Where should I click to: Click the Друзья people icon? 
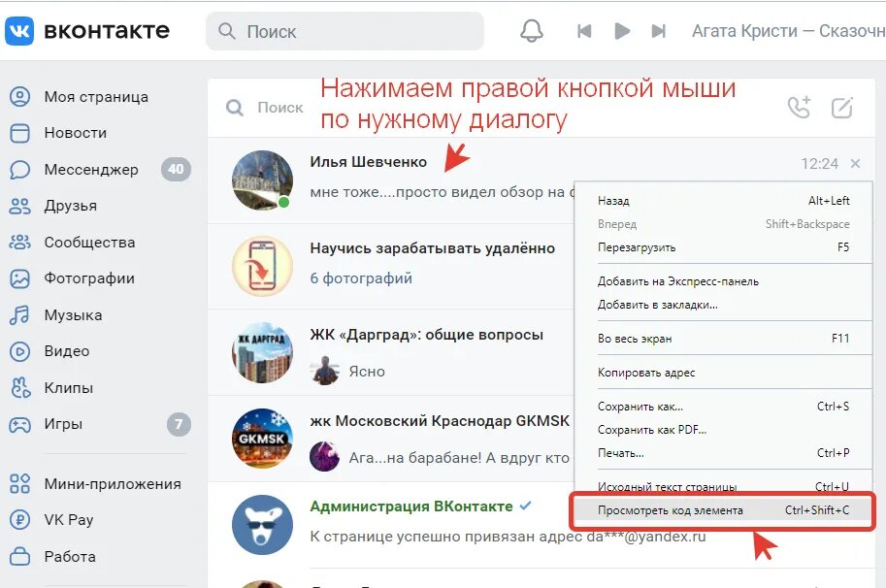pos(19,206)
